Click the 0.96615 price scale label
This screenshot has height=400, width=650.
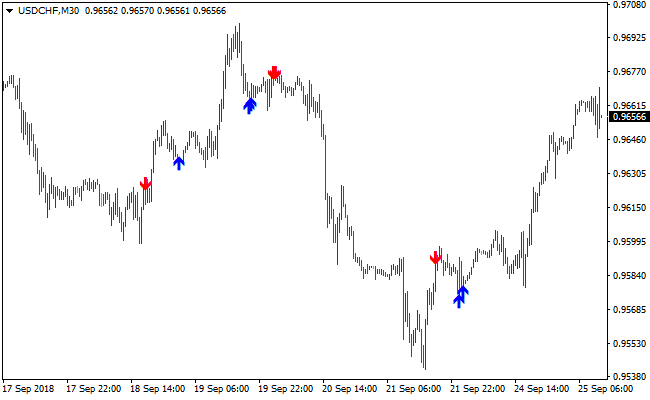[629, 106]
